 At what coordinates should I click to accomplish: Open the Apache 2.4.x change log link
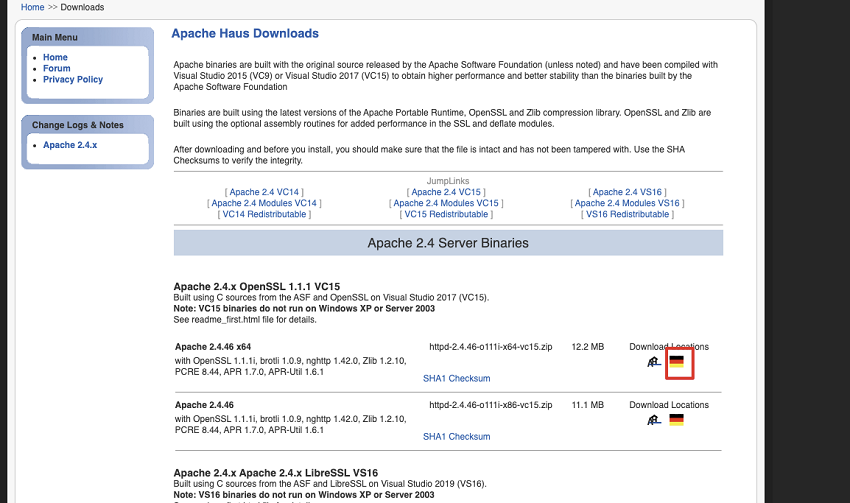coord(70,145)
